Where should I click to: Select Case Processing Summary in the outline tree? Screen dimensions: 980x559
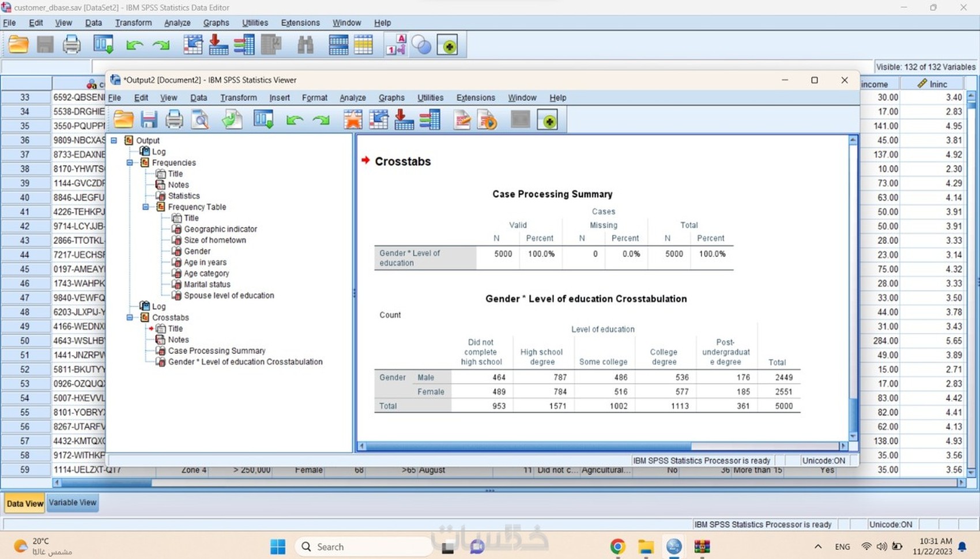(217, 350)
